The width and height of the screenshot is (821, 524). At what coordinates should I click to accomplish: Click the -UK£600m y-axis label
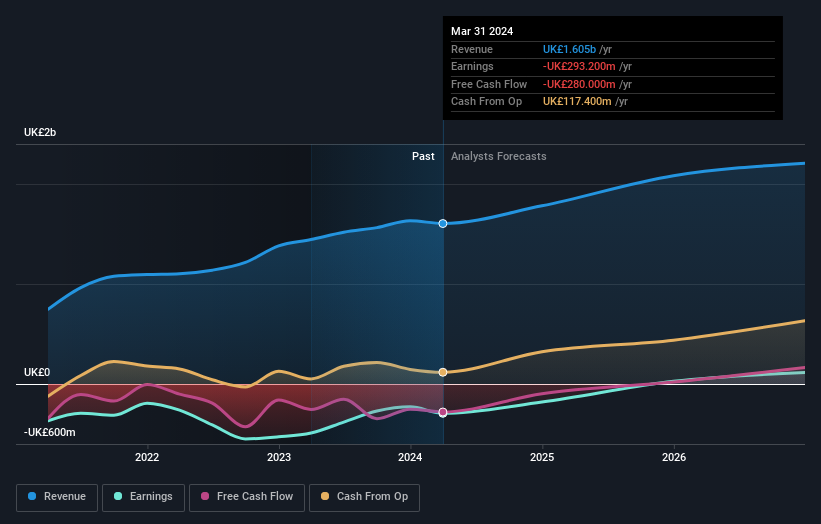click(50, 432)
